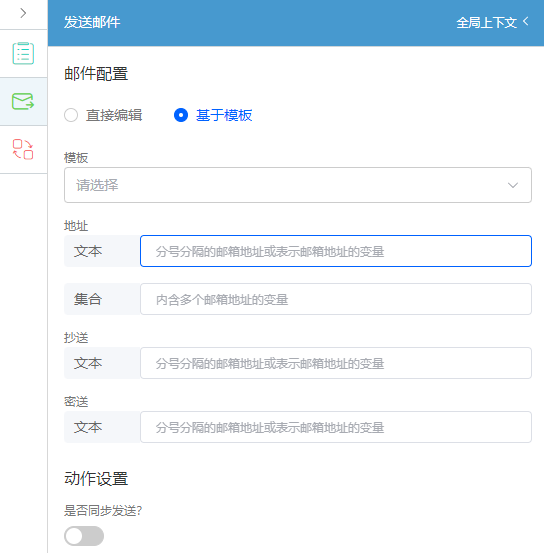The image size is (544, 553).
Task: Open the clipboard list icon in sidebar
Action: (x=23, y=53)
